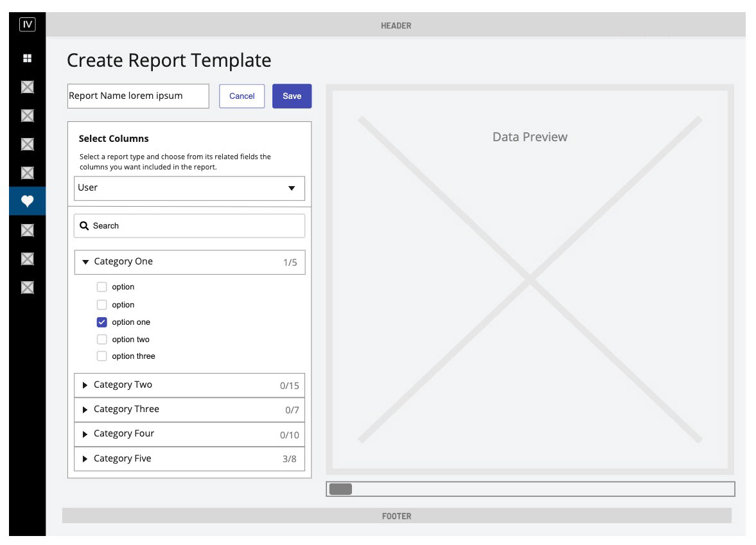
Task: Click the 'Create Report Template' page title
Action: coord(169,61)
